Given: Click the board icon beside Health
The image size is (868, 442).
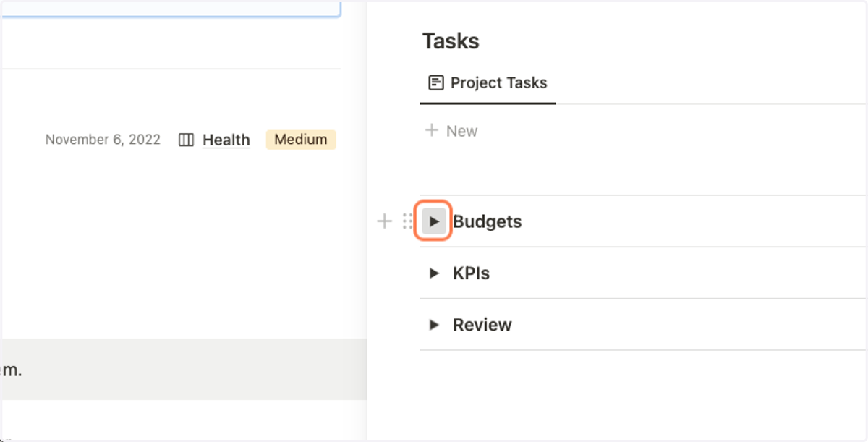Looking at the screenshot, I should tap(186, 140).
